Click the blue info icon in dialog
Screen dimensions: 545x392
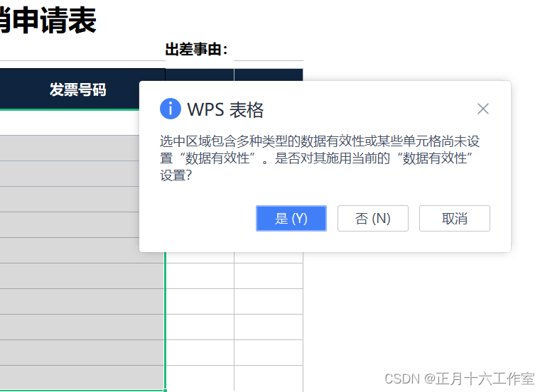point(171,109)
